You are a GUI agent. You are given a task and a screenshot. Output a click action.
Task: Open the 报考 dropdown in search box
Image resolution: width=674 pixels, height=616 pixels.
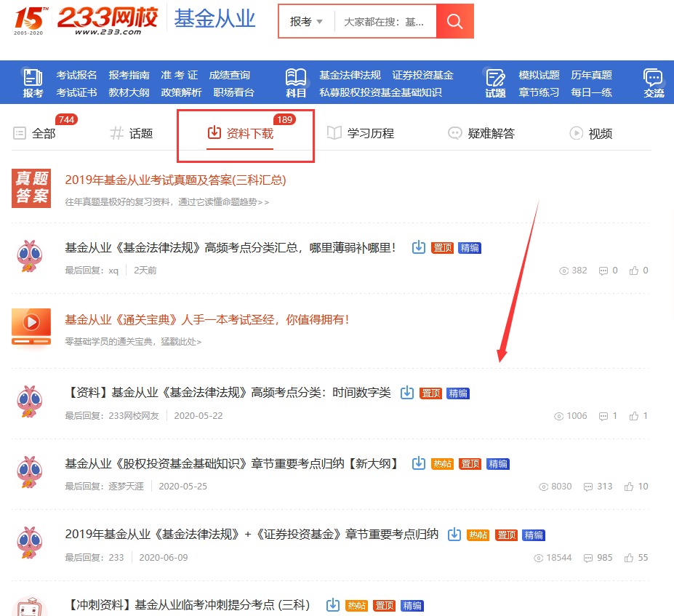pos(306,22)
